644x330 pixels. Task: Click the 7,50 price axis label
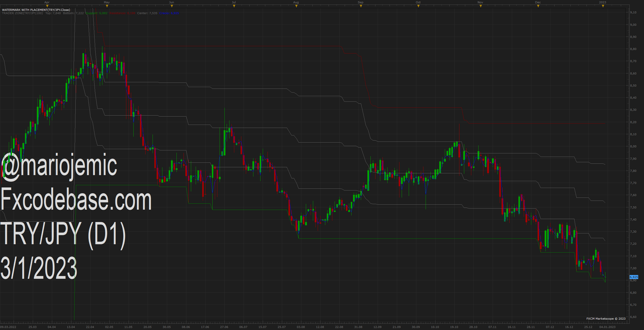coord(633,207)
